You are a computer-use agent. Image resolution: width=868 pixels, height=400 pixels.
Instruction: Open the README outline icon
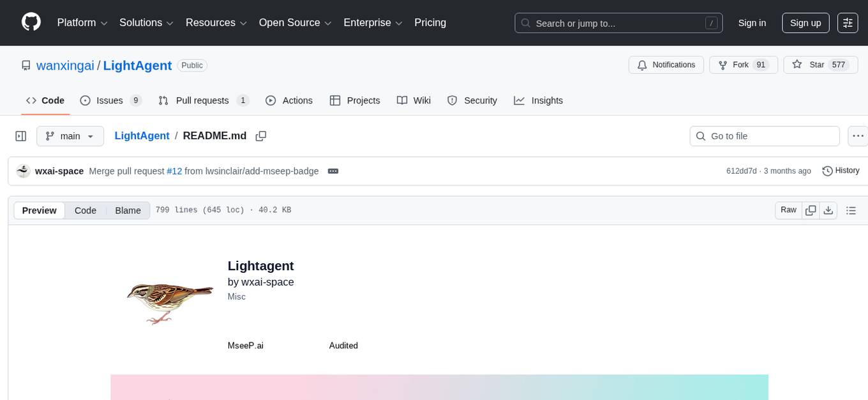click(851, 210)
